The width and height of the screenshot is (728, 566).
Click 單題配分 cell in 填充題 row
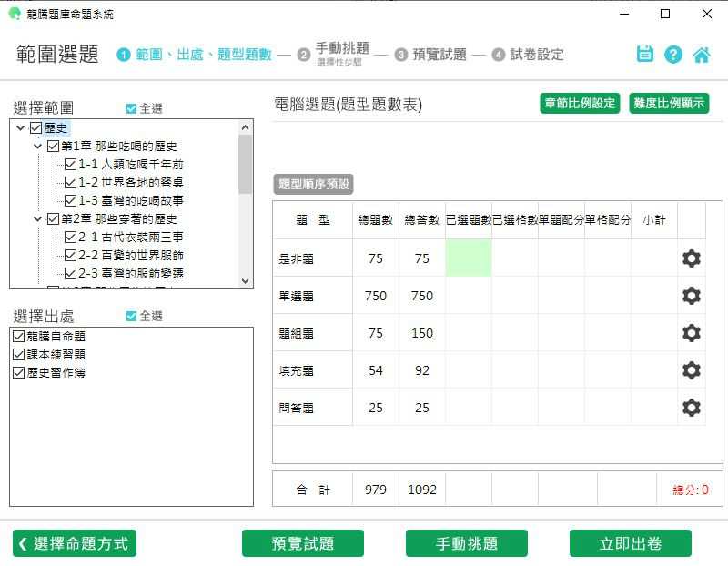click(561, 370)
